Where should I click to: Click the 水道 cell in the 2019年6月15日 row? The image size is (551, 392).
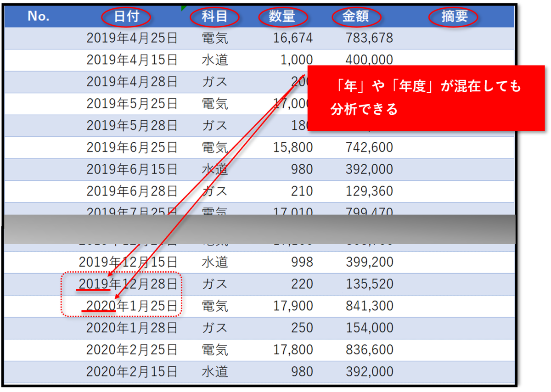215,169
